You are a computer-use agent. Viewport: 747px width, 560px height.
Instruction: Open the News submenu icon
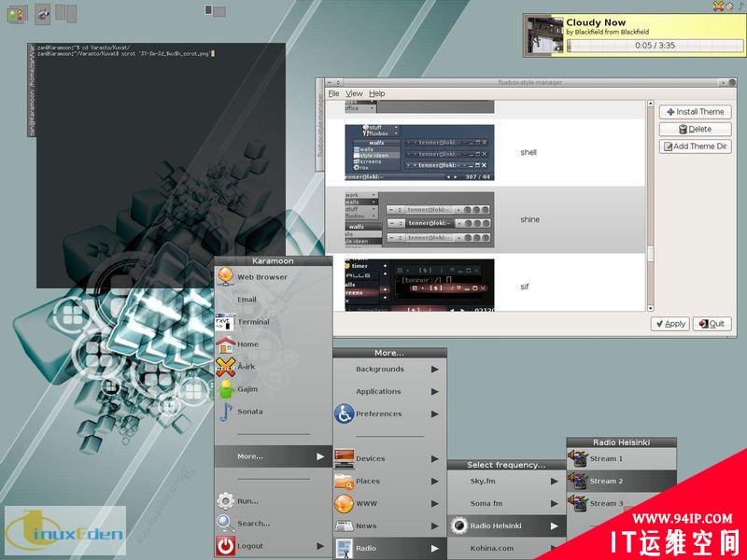(x=344, y=525)
